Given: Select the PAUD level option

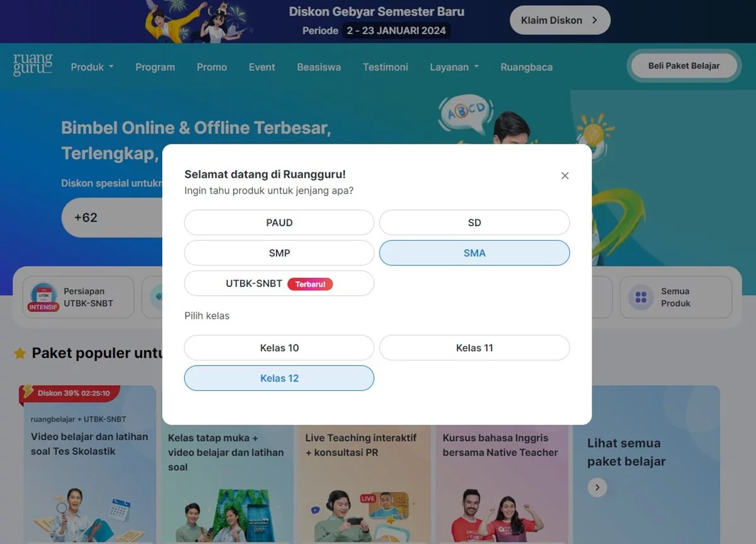Looking at the screenshot, I should [279, 223].
